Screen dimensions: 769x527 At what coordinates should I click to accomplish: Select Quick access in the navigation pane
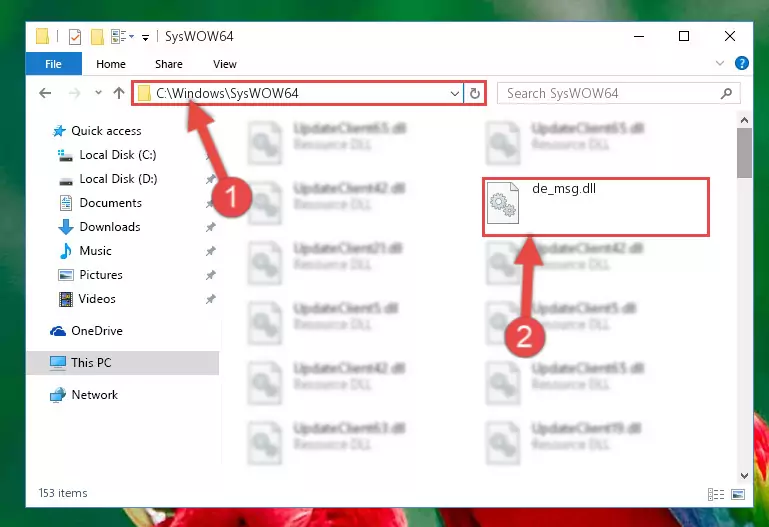point(106,131)
